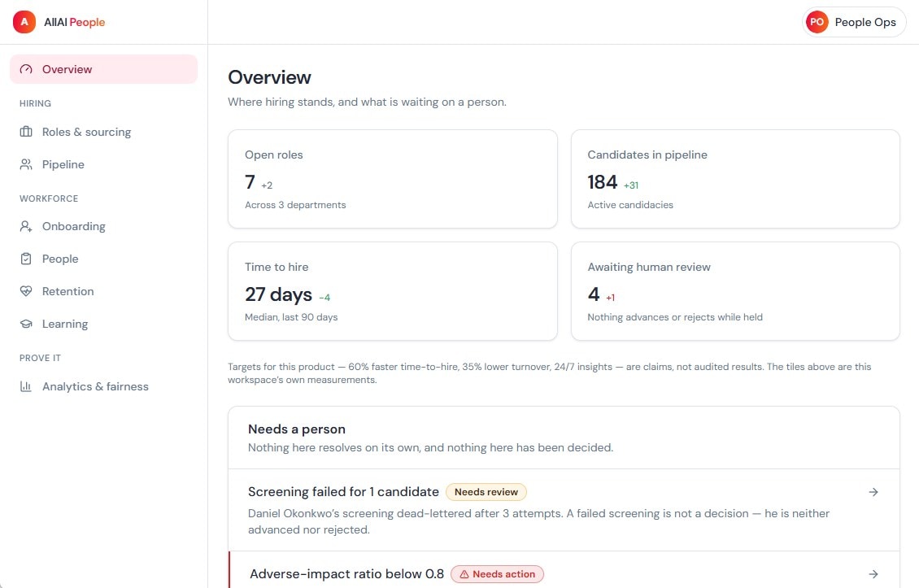This screenshot has width=919, height=588.
Task: Open the Candidates in pipeline tile
Action: point(735,179)
